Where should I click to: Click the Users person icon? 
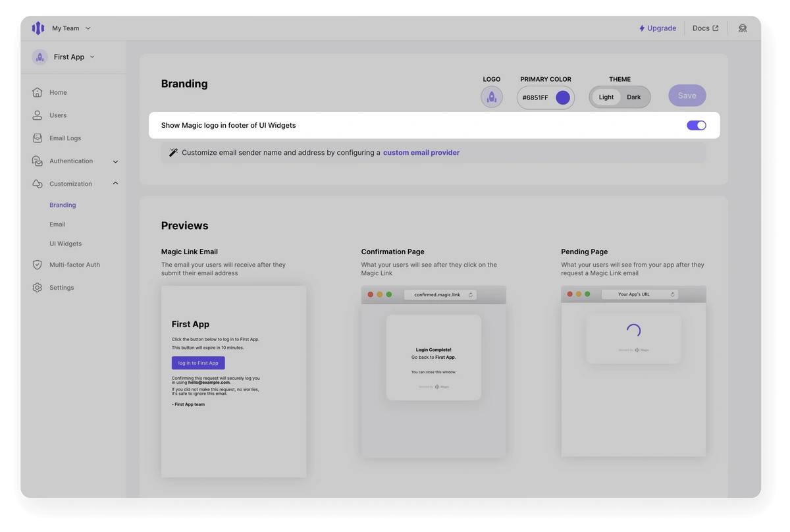coord(38,115)
